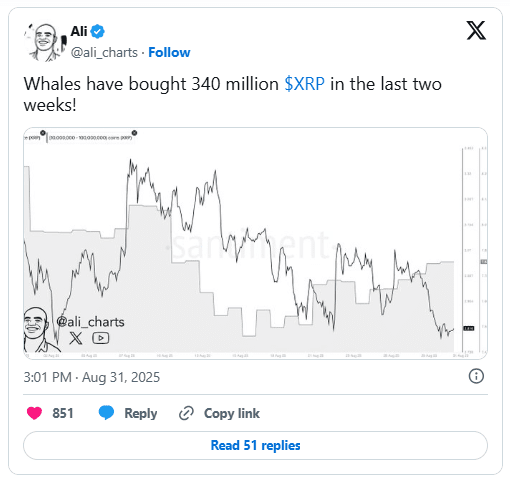Viewport: 510px width, 482px height.
Task: Click the Reply text label
Action: tap(141, 413)
